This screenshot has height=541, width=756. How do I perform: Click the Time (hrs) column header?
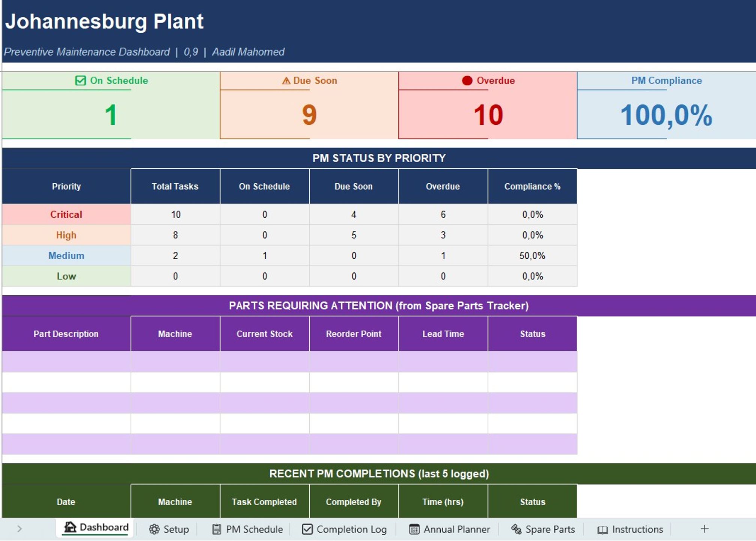(x=443, y=502)
